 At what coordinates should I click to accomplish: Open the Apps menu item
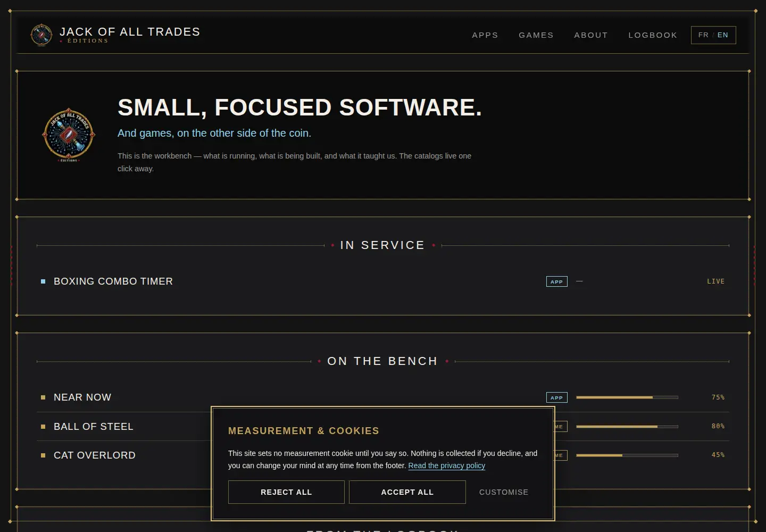[485, 35]
